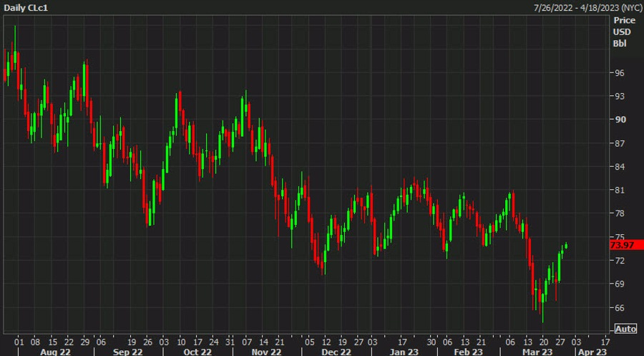Click the "Daily CLc1" chart title
The image size is (644, 356).
coord(26,6)
